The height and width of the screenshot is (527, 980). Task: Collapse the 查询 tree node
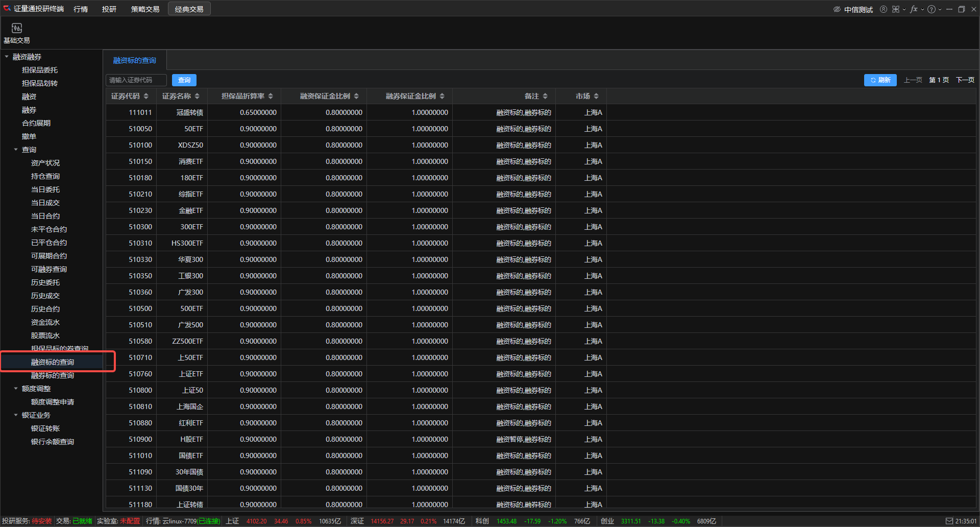[x=16, y=150]
